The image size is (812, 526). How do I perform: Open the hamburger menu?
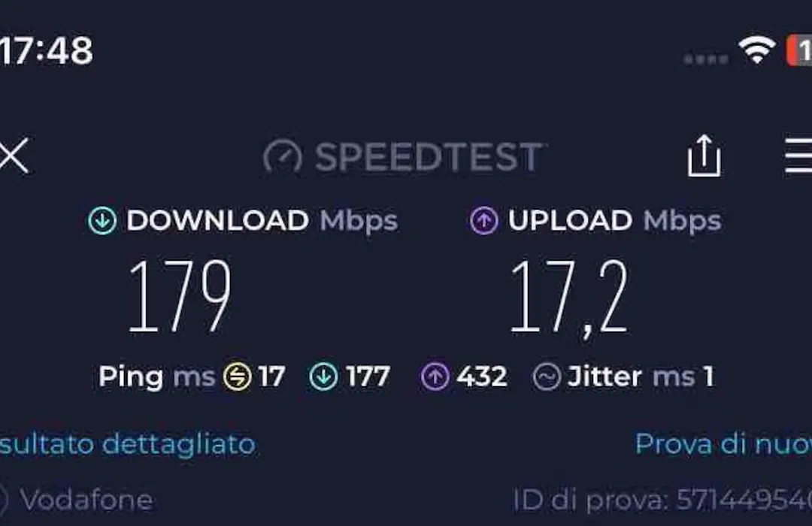[x=798, y=156]
